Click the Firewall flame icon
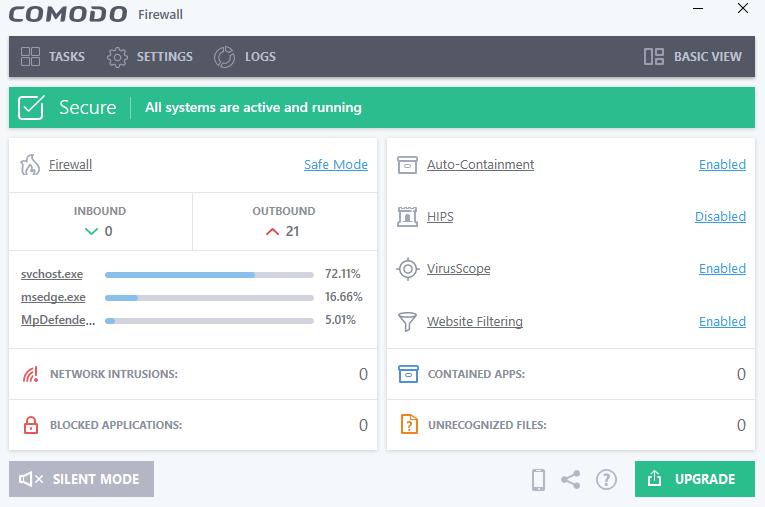Image resolution: width=765 pixels, height=507 pixels. (30, 165)
